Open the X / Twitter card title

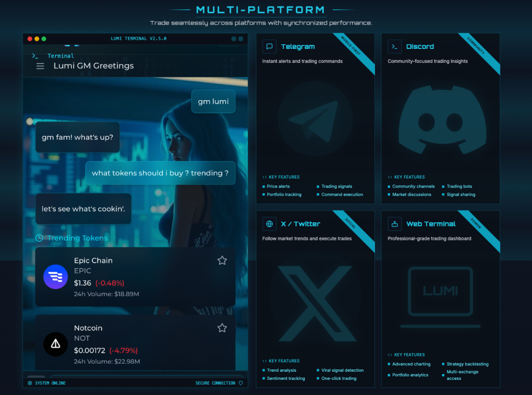(301, 224)
